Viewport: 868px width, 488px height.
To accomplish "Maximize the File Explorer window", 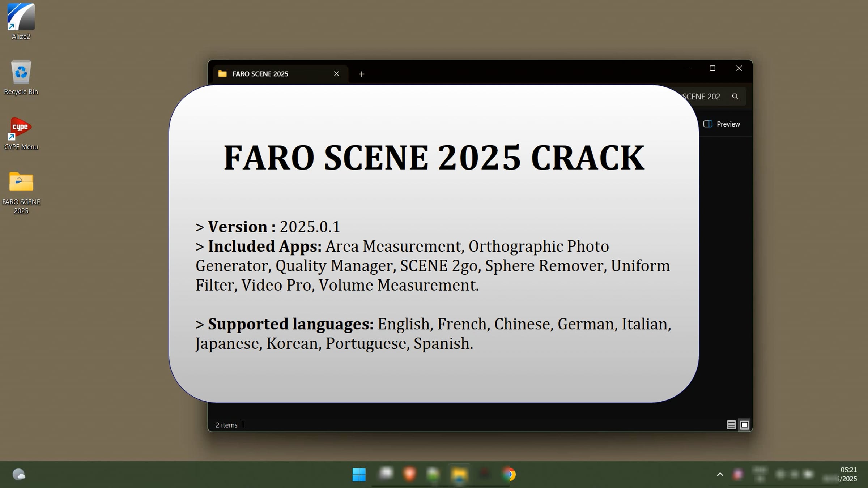I will pyautogui.click(x=712, y=68).
